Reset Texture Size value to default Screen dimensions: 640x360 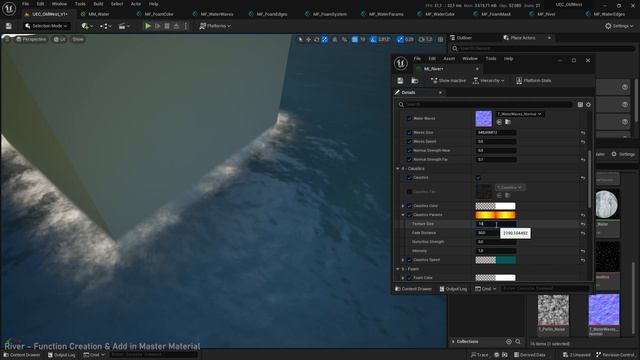tap(583, 224)
